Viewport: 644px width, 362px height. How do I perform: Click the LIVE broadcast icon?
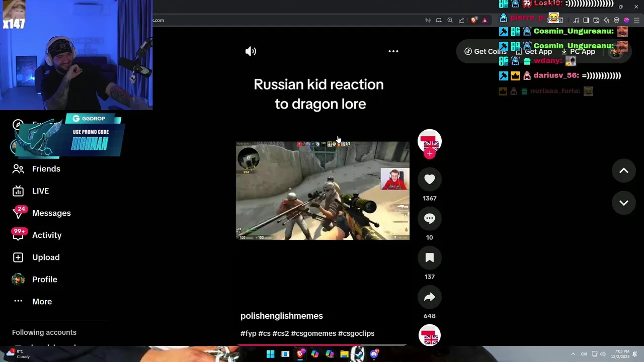tap(18, 191)
